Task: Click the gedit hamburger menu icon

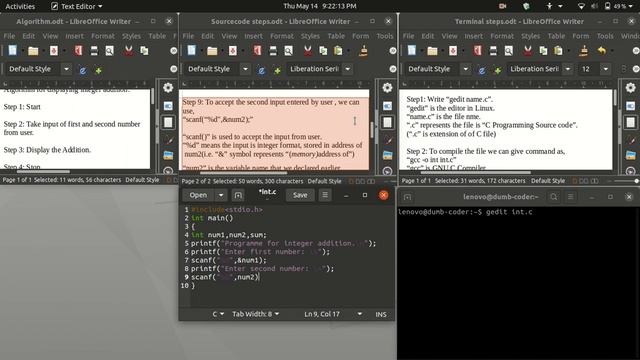Action: (325, 195)
